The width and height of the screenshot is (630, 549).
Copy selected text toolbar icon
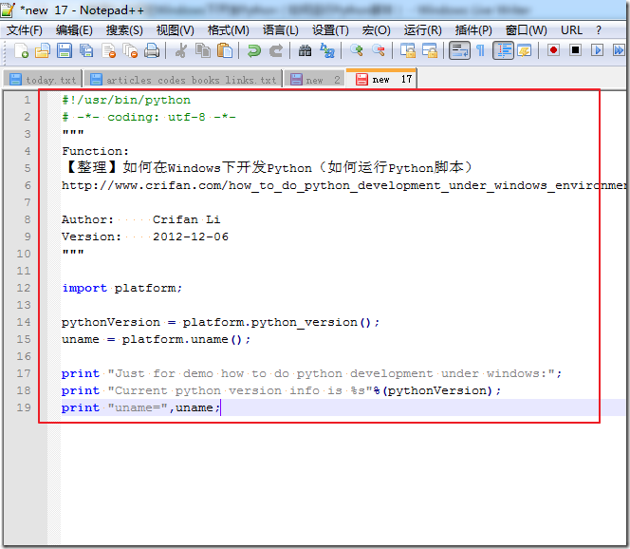[203, 51]
